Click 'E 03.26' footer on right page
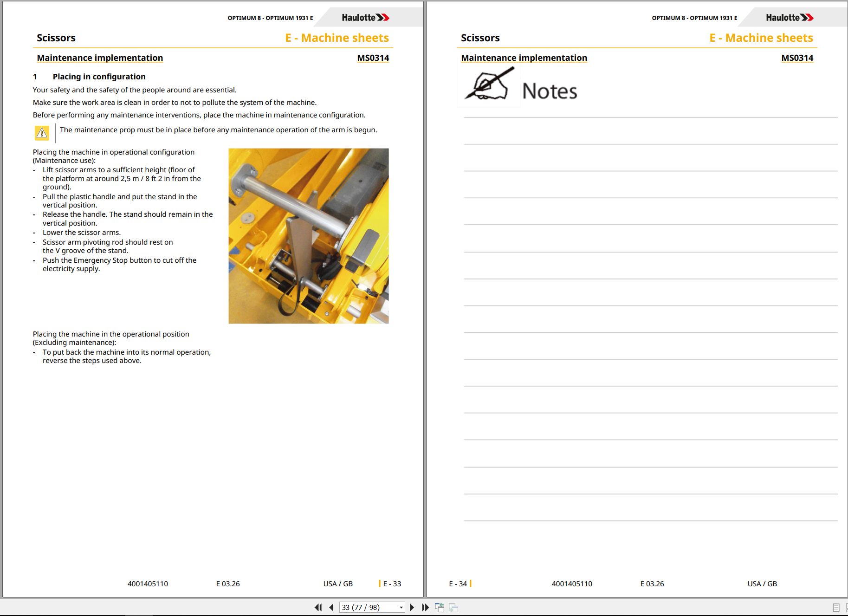Screen dimensions: 848x616 click(x=652, y=584)
